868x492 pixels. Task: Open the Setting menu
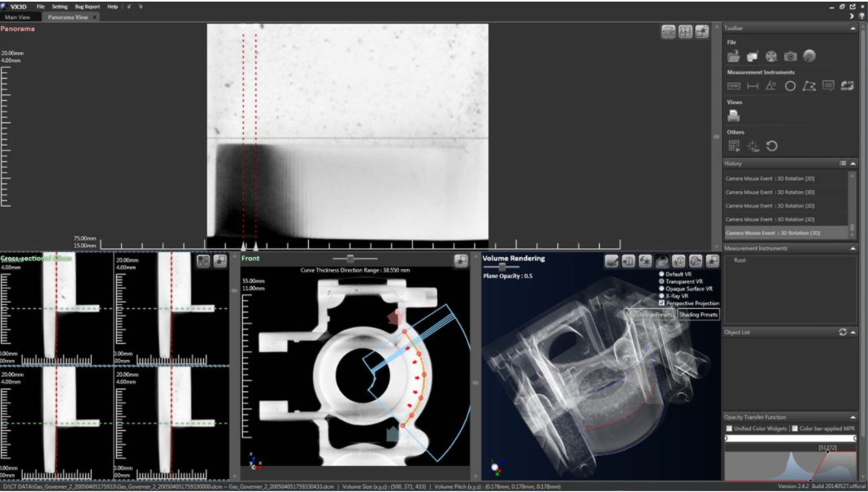(x=60, y=7)
